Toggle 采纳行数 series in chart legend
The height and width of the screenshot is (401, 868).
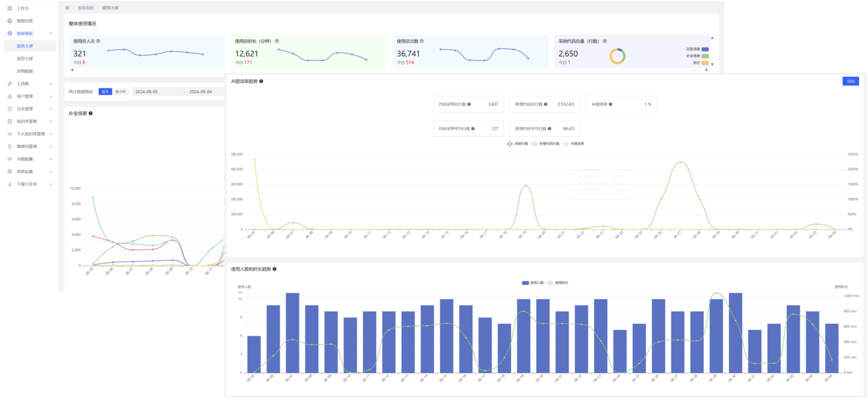point(517,144)
